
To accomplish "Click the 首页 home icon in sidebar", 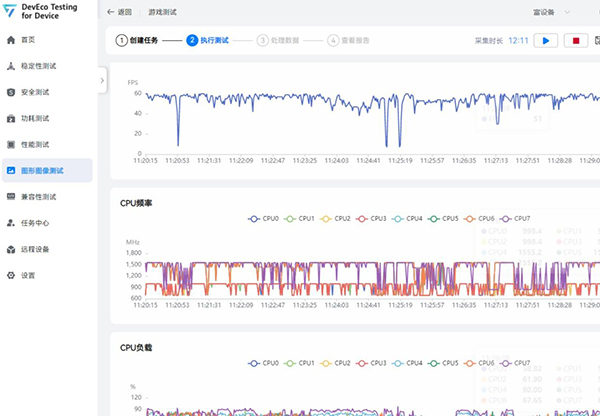I will (11, 40).
